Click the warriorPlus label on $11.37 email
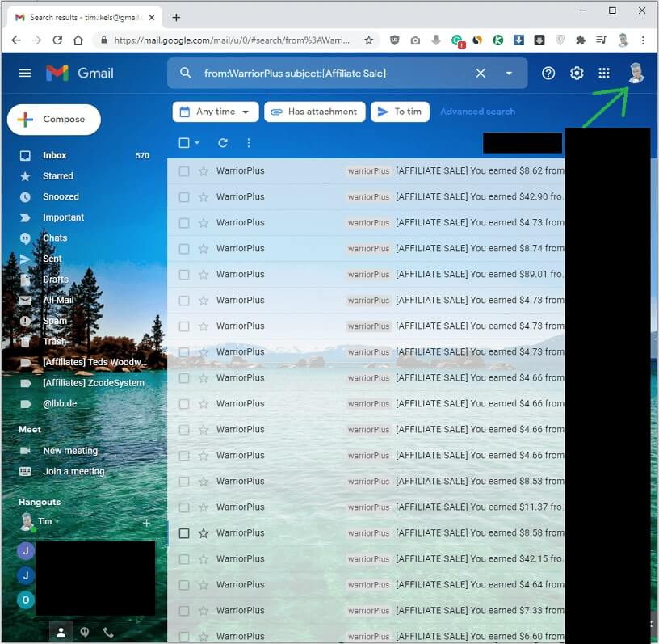This screenshot has height=644, width=659. tap(368, 507)
